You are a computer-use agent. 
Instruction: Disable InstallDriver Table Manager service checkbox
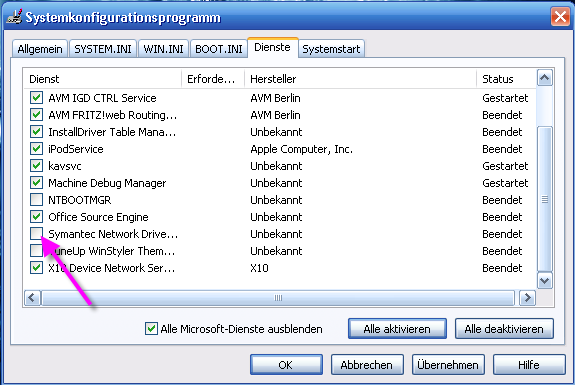click(36, 132)
